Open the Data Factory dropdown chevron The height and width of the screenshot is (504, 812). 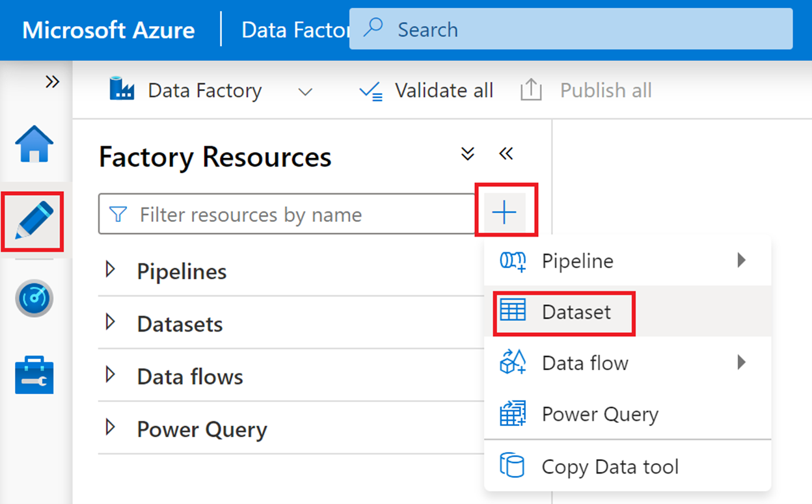[305, 92]
